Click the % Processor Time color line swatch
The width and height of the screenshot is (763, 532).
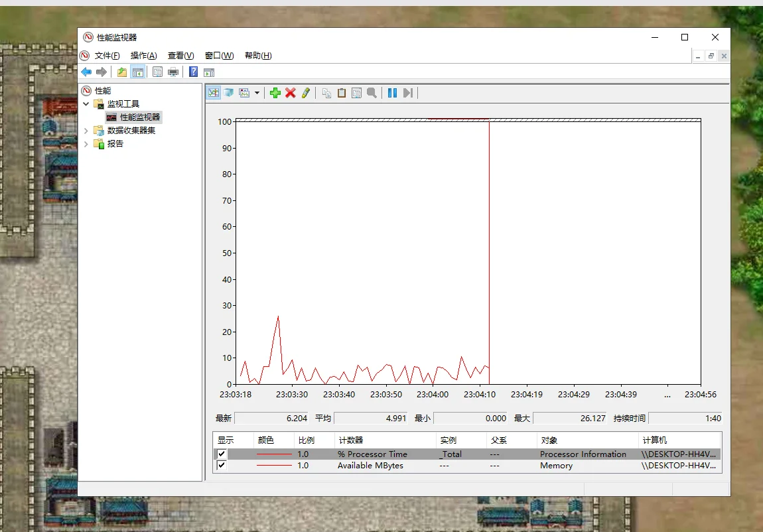point(274,454)
